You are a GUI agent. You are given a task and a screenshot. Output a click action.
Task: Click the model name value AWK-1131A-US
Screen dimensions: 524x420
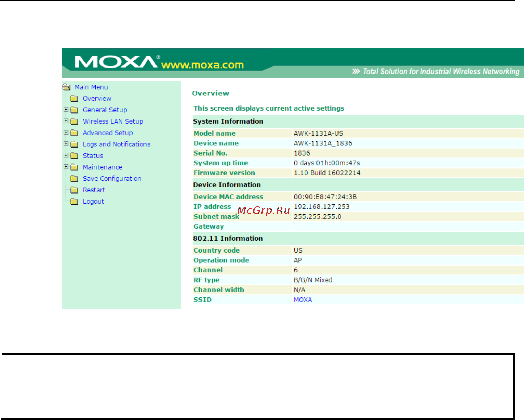coord(318,133)
